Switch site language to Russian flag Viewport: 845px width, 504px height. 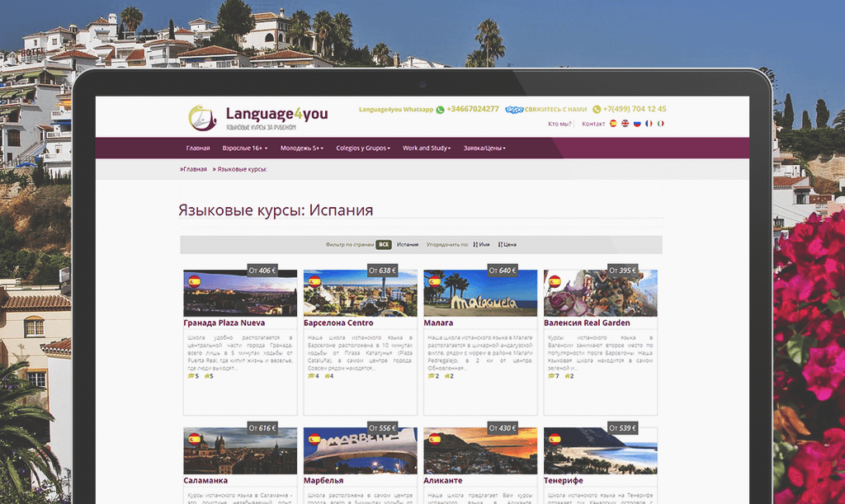(637, 123)
